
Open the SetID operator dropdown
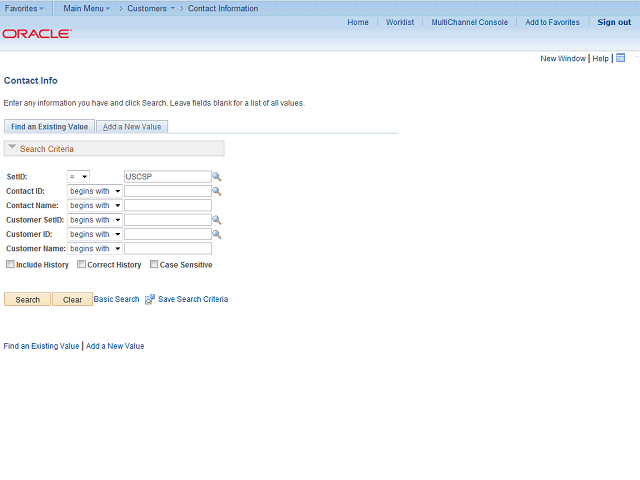[x=78, y=177]
